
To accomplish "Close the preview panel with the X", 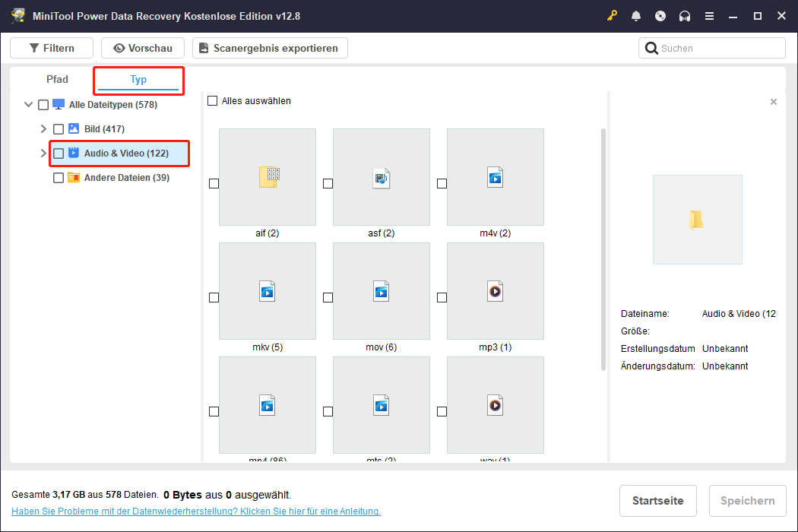I will [774, 102].
